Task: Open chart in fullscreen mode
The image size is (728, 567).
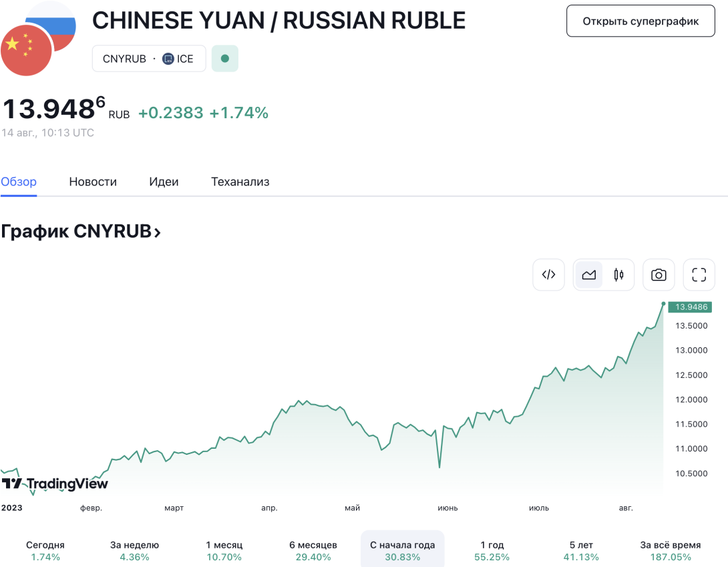Action: point(699,274)
